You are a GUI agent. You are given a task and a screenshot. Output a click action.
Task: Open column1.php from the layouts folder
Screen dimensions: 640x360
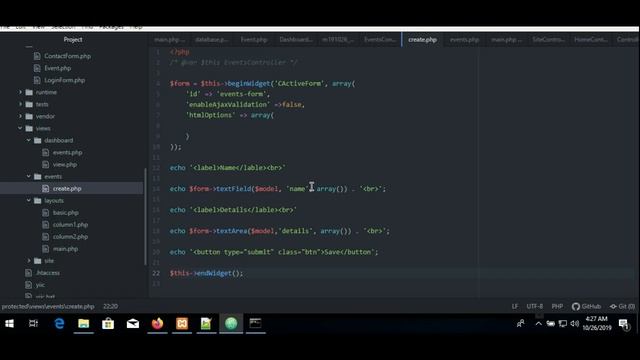tap(70, 224)
